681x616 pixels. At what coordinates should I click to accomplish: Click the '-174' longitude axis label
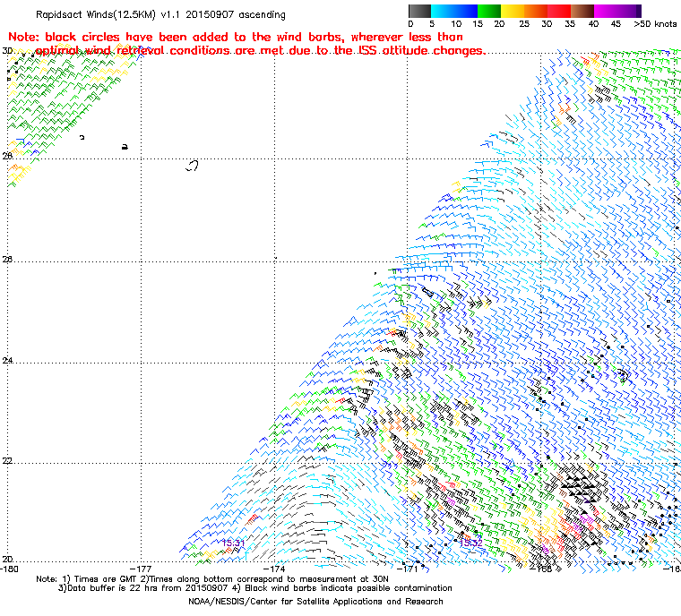click(x=274, y=569)
